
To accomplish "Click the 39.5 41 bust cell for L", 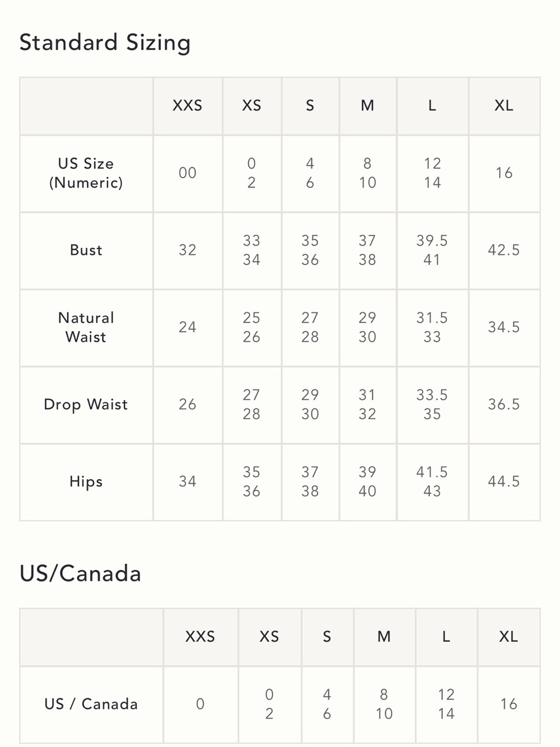I will (432, 250).
